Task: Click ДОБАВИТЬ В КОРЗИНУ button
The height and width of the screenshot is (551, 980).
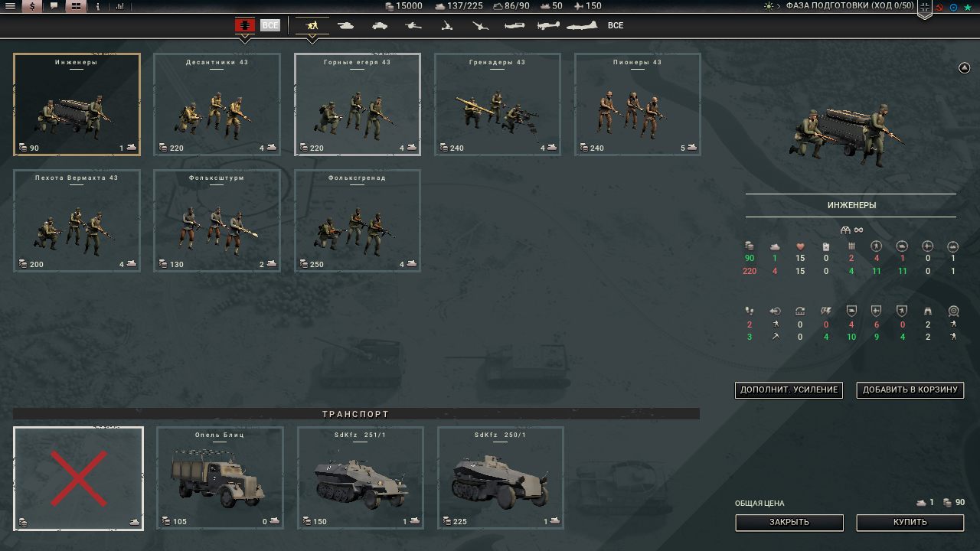Action: point(910,390)
